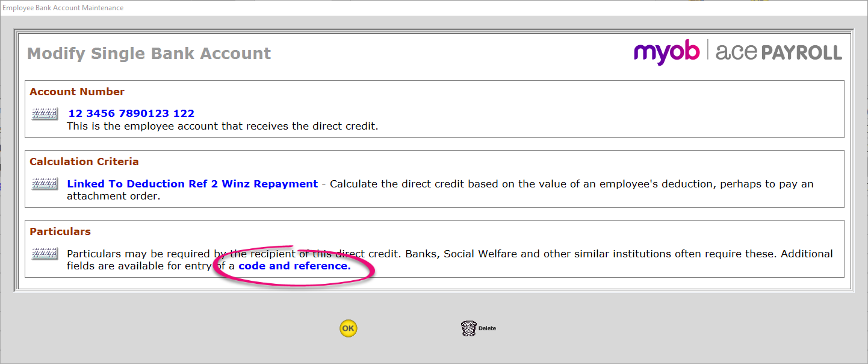868x364 pixels.
Task: Click the keyboard icon beside Calculation Criteria
Action: tap(45, 184)
